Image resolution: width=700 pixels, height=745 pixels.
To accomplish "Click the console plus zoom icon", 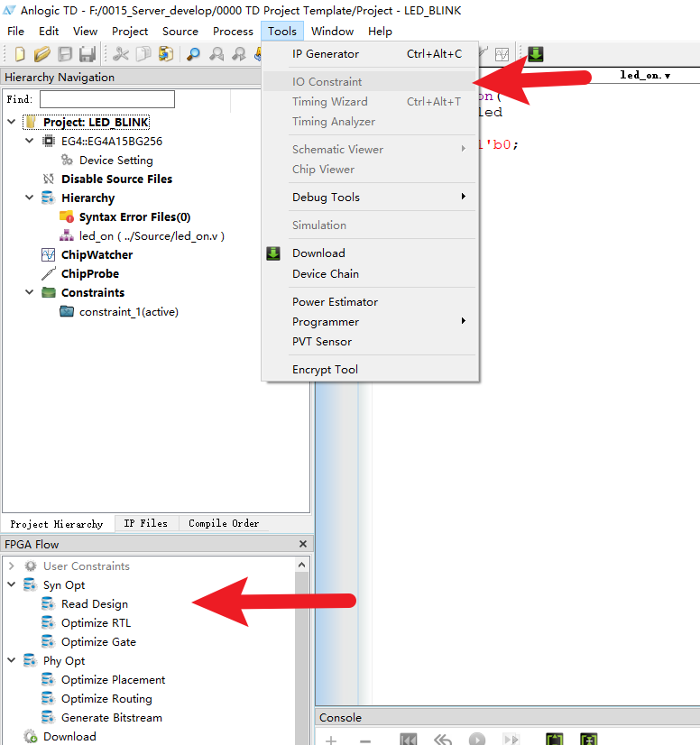I will click(x=331, y=740).
